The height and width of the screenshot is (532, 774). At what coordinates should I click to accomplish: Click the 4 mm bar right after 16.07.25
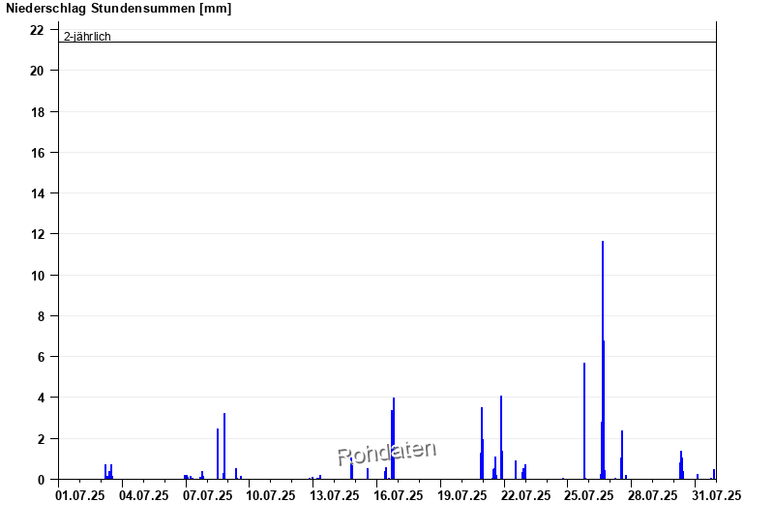394,438
